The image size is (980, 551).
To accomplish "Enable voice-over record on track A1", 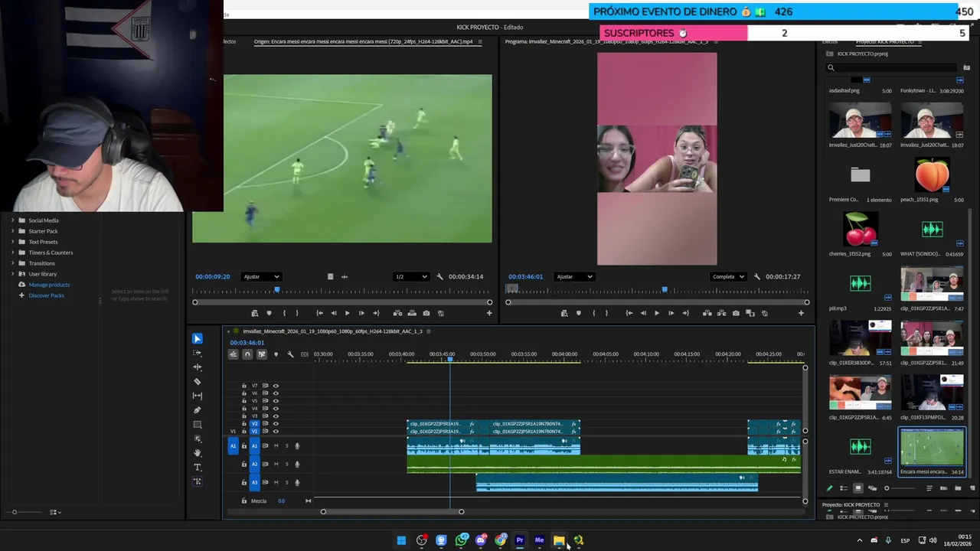I will (297, 446).
